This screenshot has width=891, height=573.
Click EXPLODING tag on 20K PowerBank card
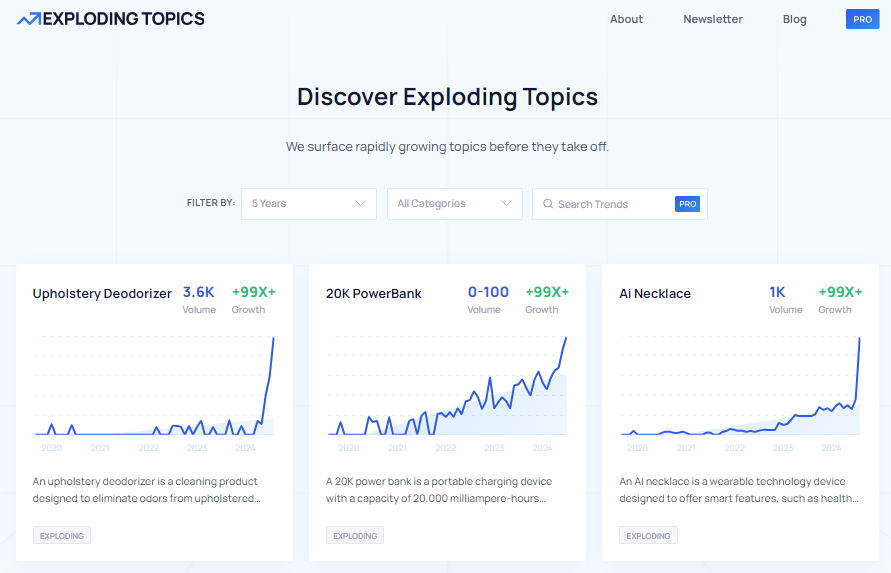[355, 535]
